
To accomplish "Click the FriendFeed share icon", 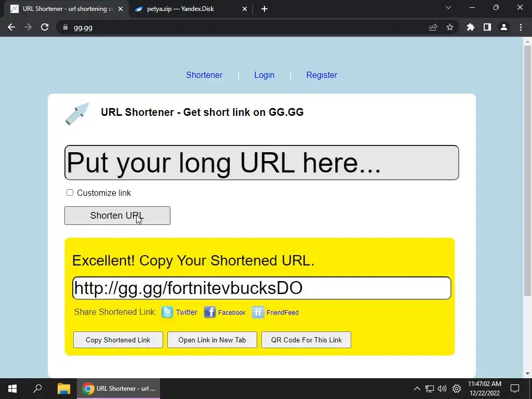I will pyautogui.click(x=258, y=312).
